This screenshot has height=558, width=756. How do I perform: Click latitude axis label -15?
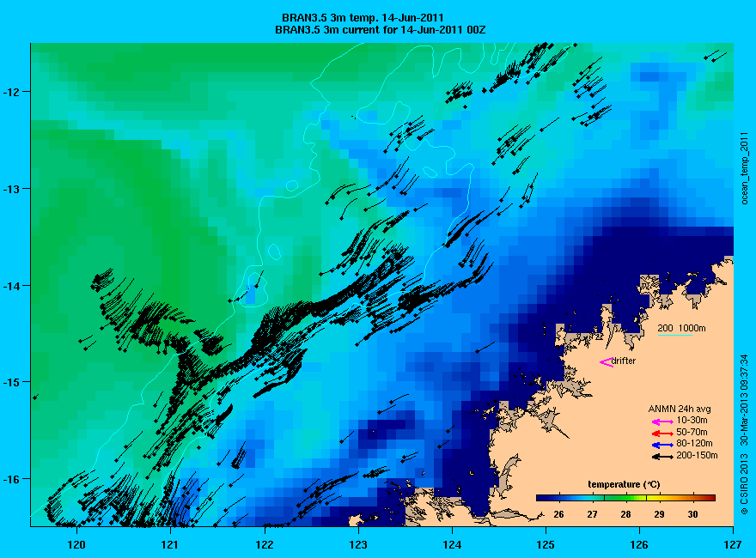(x=10, y=382)
